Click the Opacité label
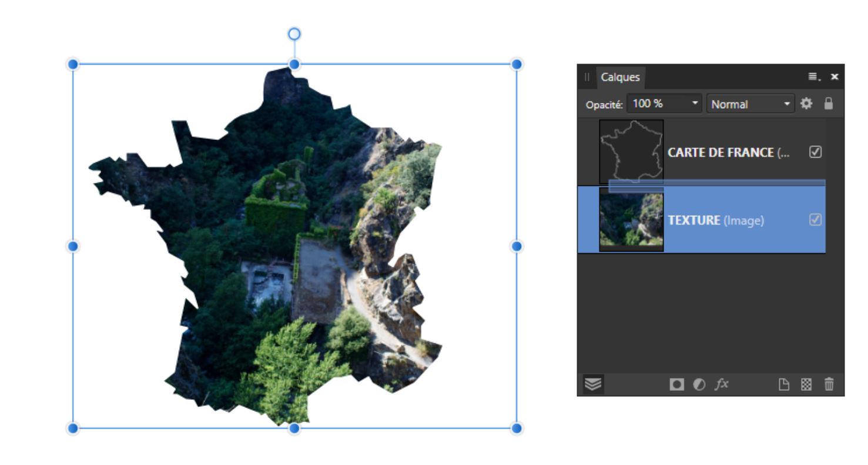The width and height of the screenshot is (868, 465). point(604,105)
